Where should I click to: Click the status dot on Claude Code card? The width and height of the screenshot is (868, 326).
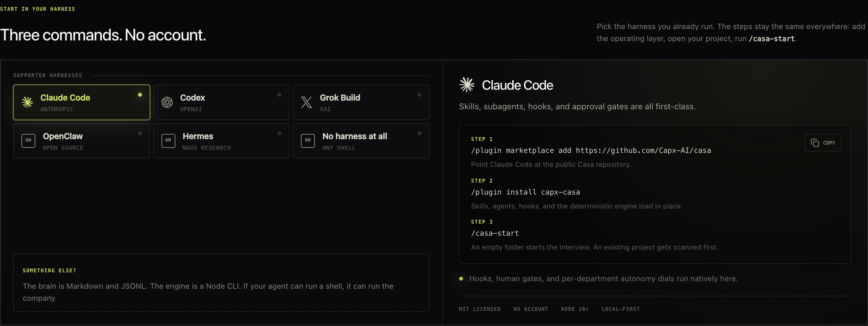point(140,95)
